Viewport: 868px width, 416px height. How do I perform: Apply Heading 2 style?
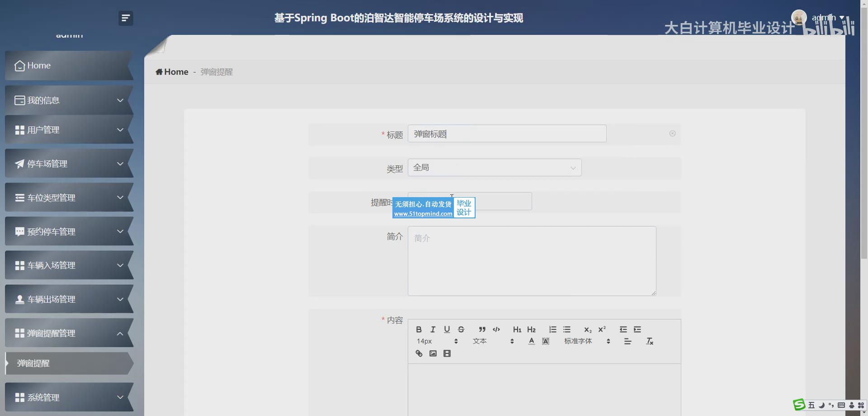[x=531, y=329]
